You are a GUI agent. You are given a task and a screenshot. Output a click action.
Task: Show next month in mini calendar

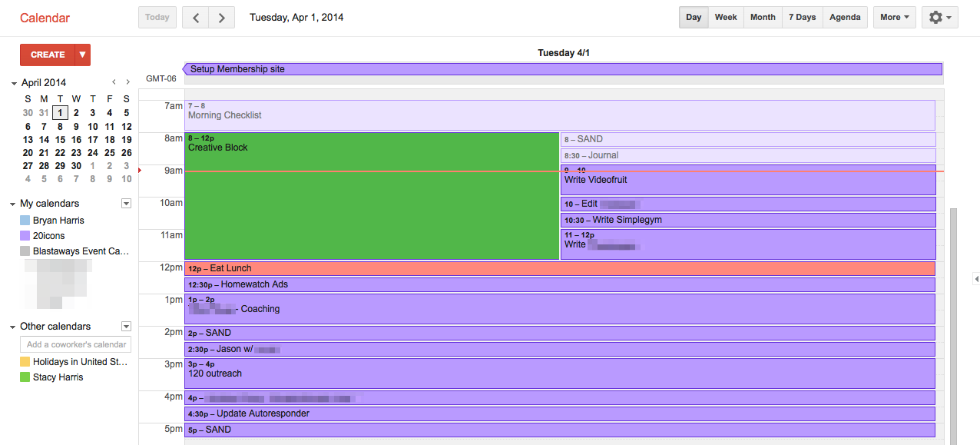coord(127,82)
